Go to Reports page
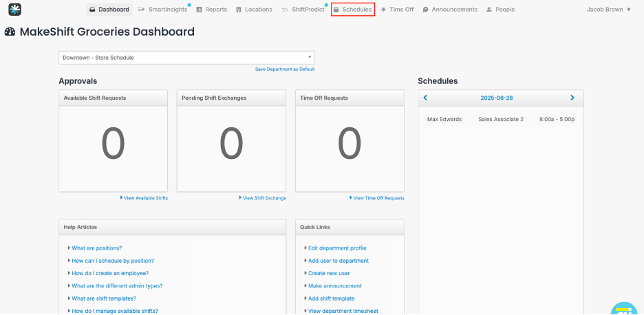The image size is (644, 315). click(x=211, y=10)
